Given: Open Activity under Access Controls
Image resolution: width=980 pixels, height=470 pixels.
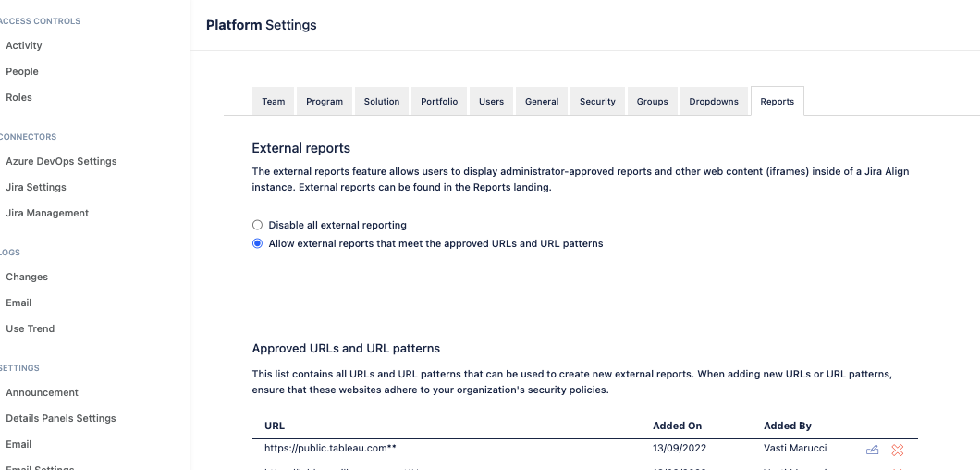Looking at the screenshot, I should [x=24, y=45].
